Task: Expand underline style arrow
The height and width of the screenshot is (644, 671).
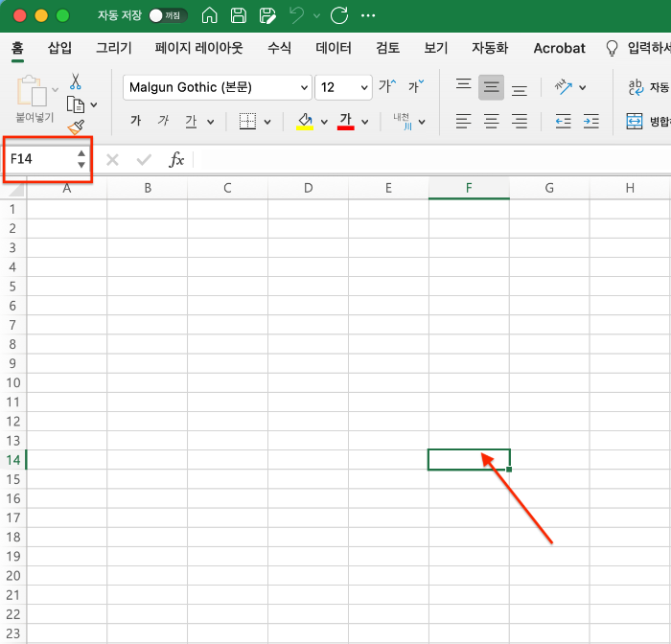Action: click(x=211, y=122)
